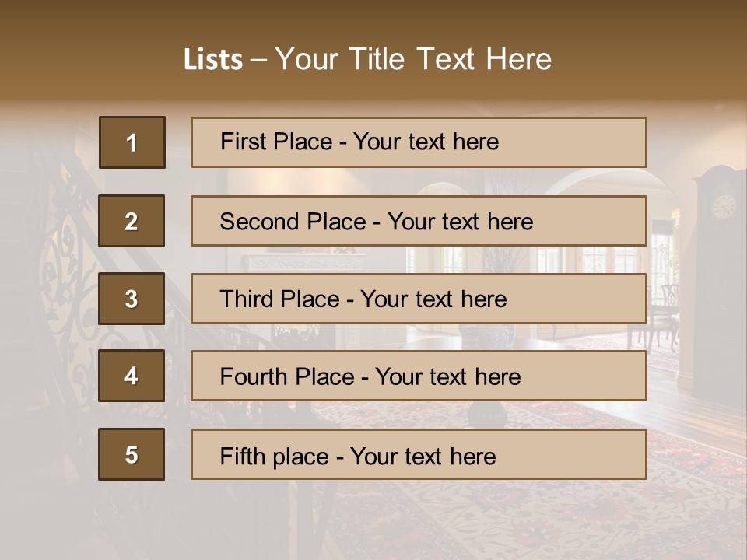Click the 'Fifth place - Your text here' bar
This screenshot has width=747, height=560.
point(419,454)
